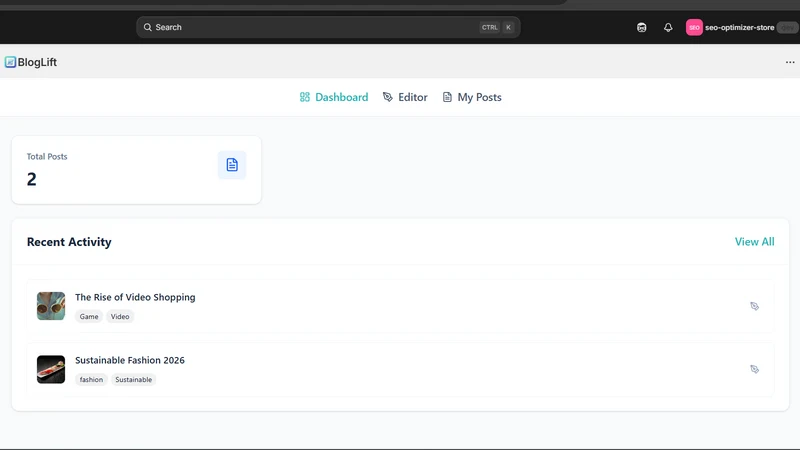Click the magnifier icon in search bar
Viewport: 800px width, 450px height.
(147, 28)
